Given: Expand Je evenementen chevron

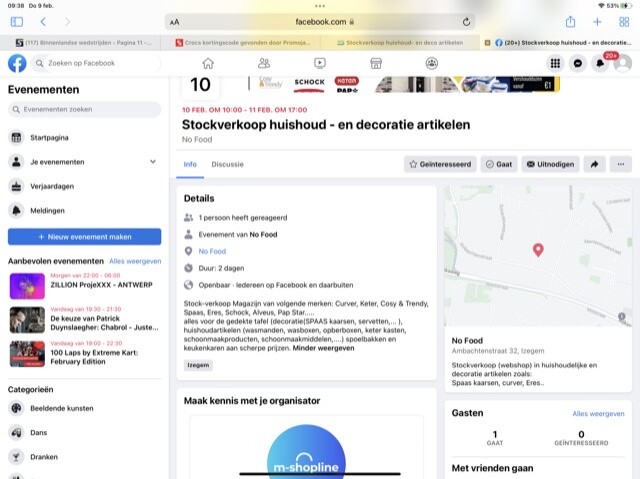Looking at the screenshot, I should 153,162.
